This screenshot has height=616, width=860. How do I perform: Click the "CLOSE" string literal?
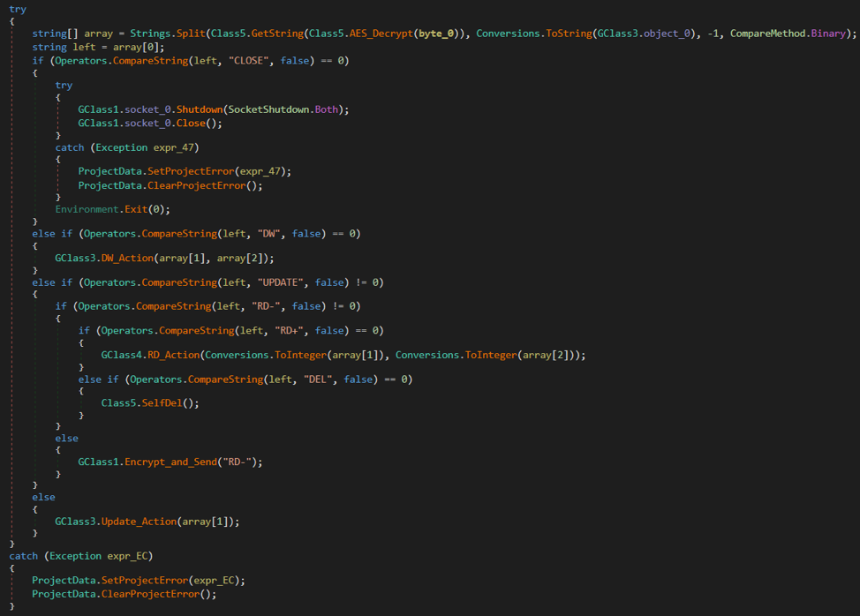(x=250, y=61)
